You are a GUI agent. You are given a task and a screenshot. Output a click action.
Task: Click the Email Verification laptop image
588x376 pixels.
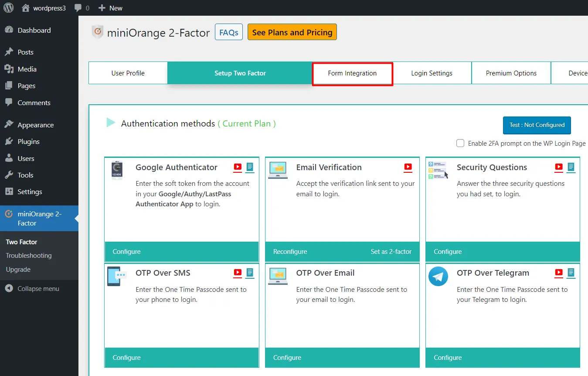click(278, 170)
